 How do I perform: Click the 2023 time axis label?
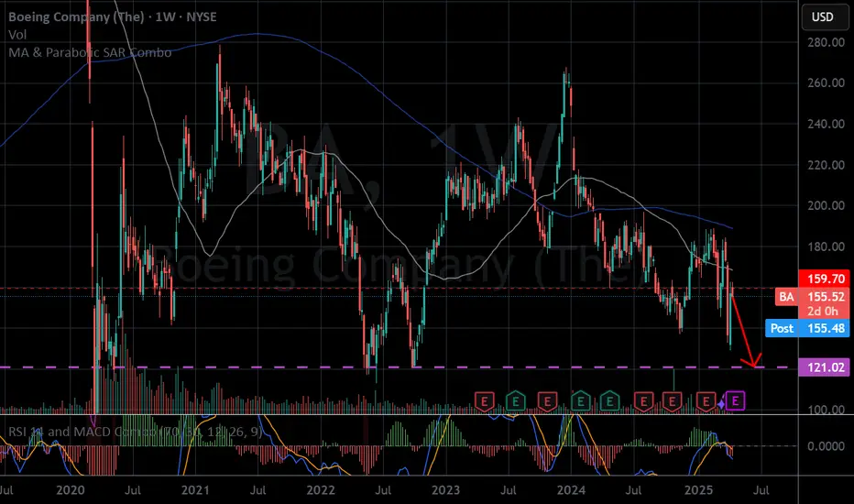[x=445, y=490]
